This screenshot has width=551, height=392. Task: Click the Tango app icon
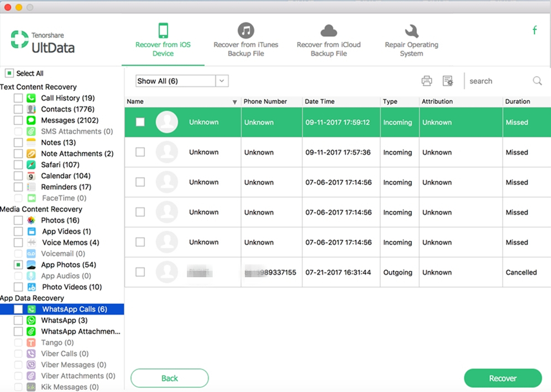[32, 342]
